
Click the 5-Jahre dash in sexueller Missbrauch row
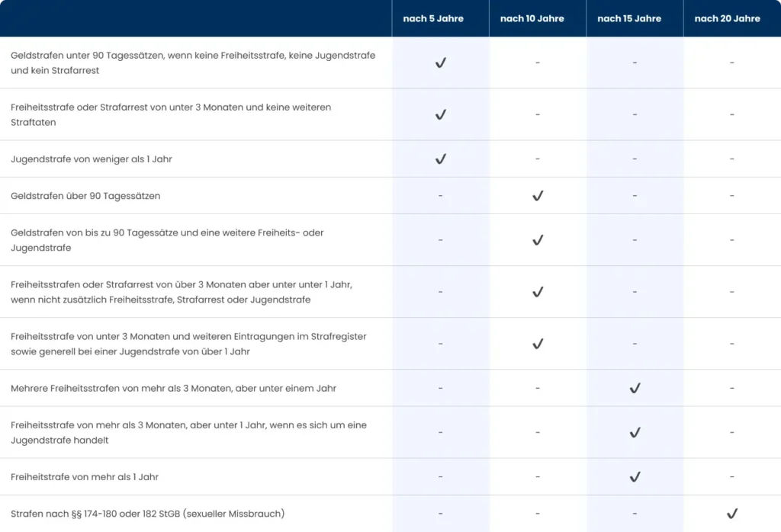pos(440,514)
